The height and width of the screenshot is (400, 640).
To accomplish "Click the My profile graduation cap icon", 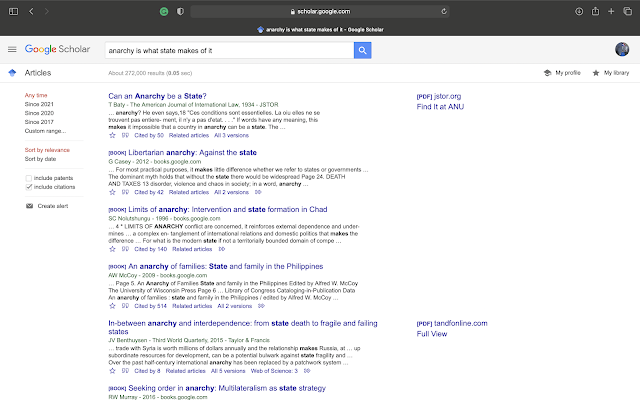I will click(x=548, y=73).
